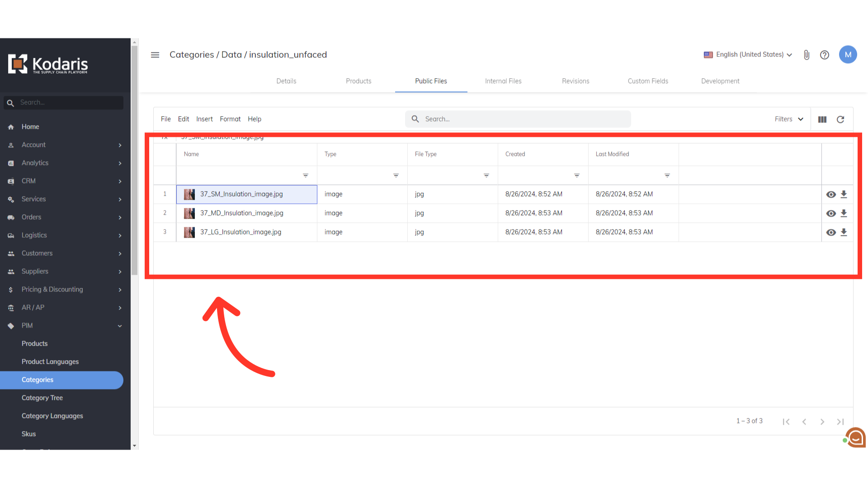This screenshot has width=868, height=488.
Task: Click the attachment paperclip icon
Action: tap(807, 55)
